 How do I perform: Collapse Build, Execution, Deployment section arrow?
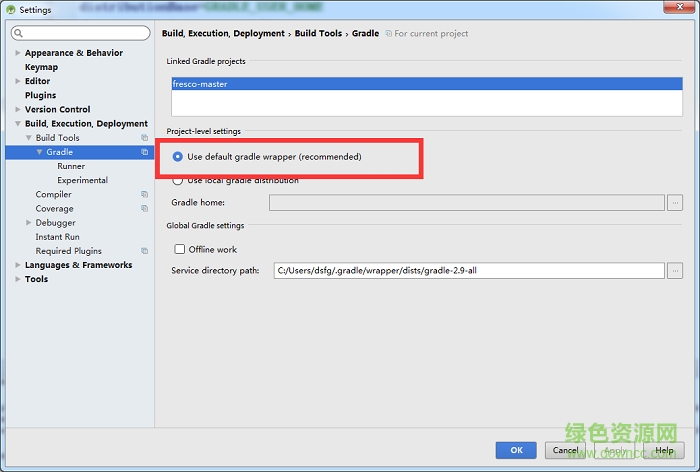17,124
